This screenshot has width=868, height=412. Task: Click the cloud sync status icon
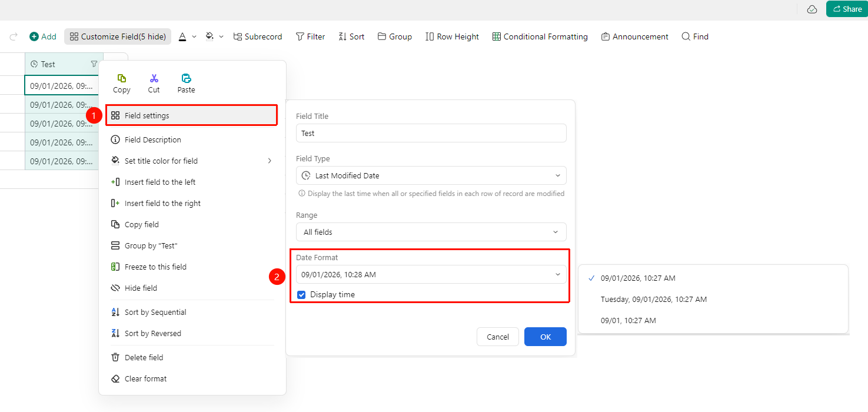[x=812, y=9]
